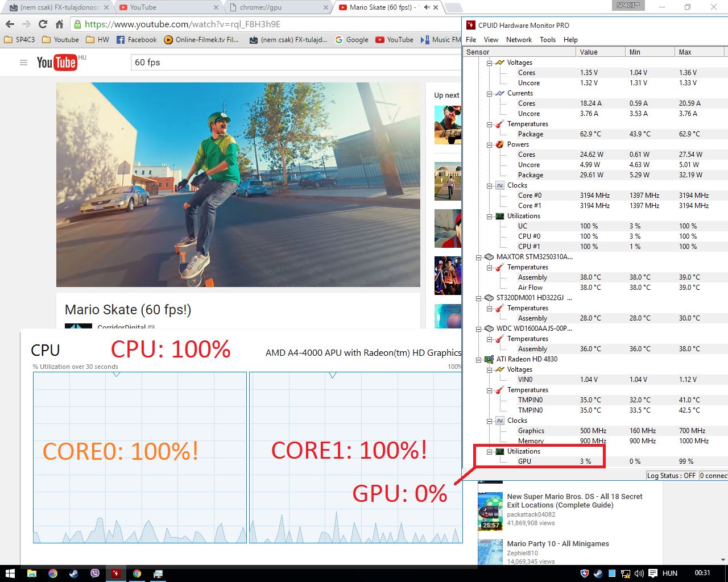Click the Min column header

tap(650, 52)
